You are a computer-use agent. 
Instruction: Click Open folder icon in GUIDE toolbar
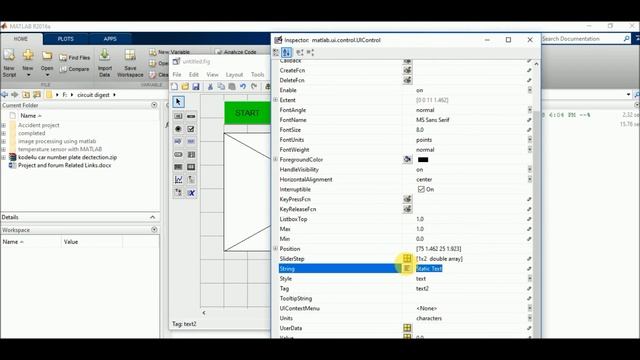click(x=185, y=87)
